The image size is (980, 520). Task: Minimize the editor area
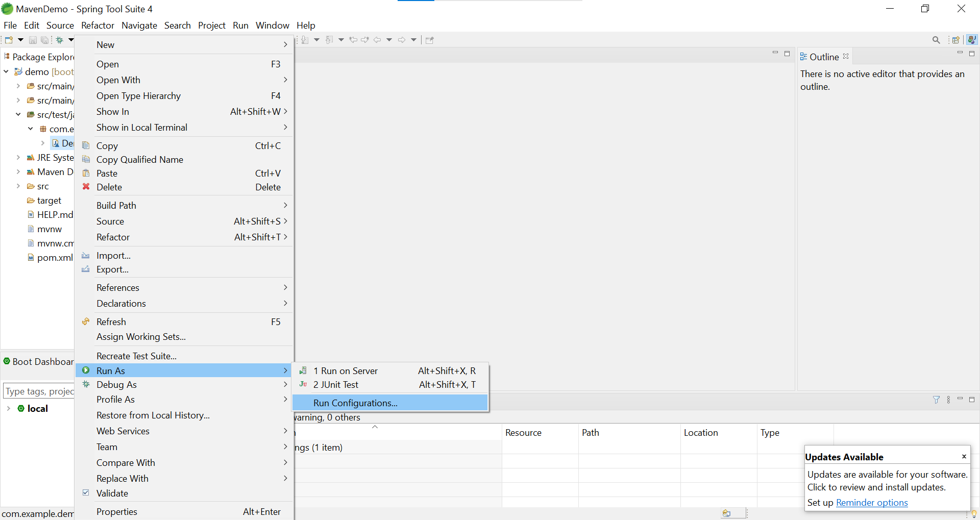(x=775, y=53)
